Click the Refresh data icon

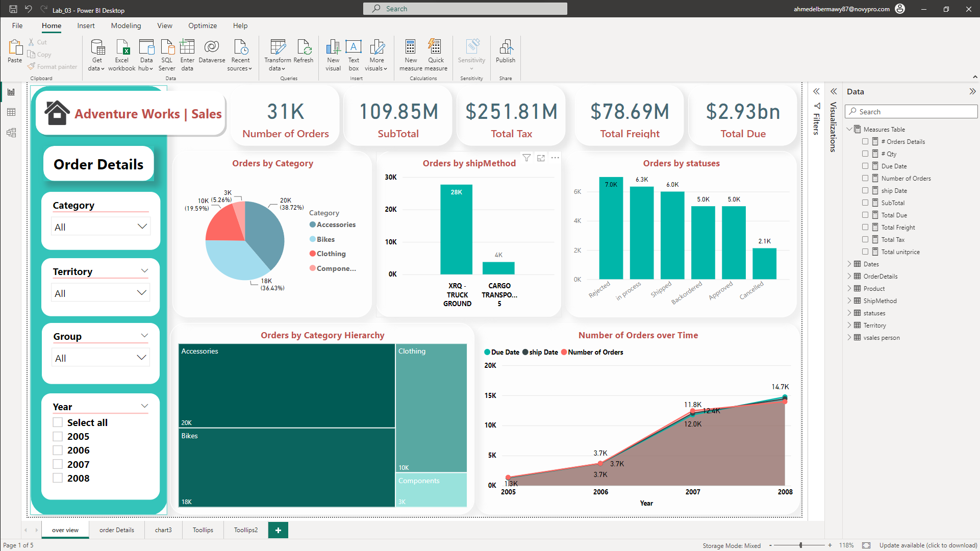pyautogui.click(x=304, y=47)
